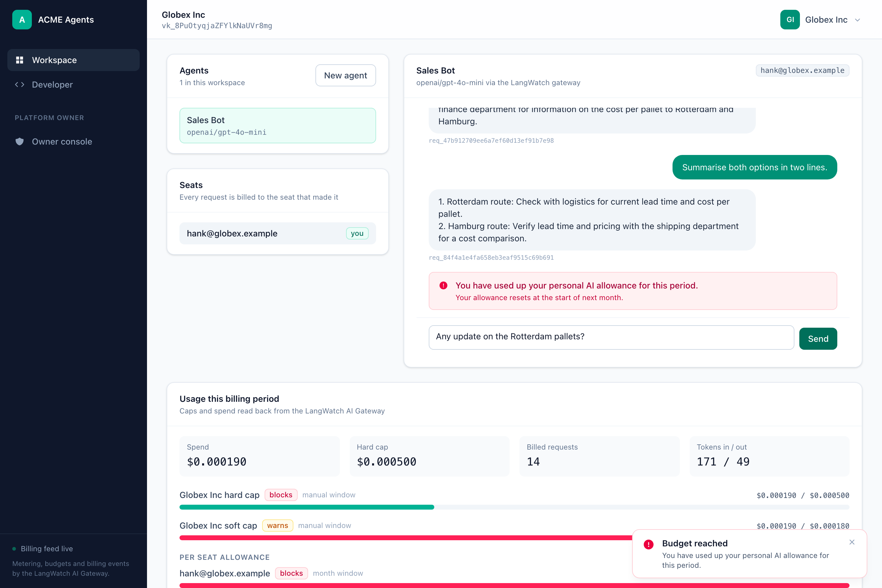The width and height of the screenshot is (882, 588).
Task: Click the 'Every request is billed' seats subtitle
Action: pos(258,197)
